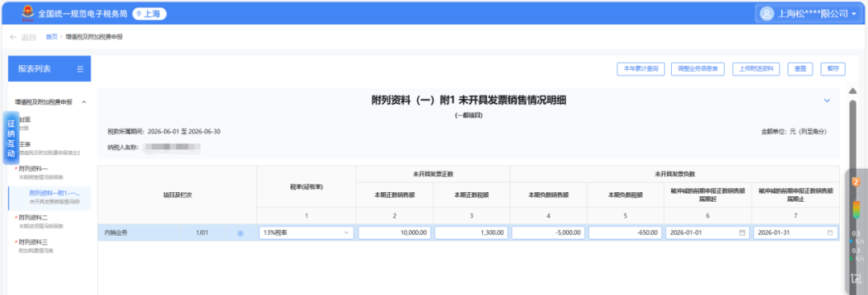Open calendar icon for 2026-01-01 date
This screenshot has width=868, height=295.
[742, 233]
